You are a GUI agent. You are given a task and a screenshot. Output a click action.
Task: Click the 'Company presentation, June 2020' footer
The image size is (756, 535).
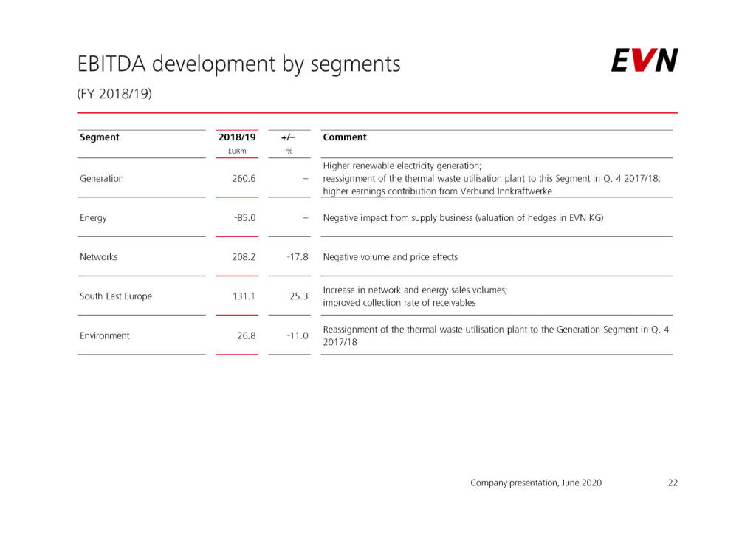(536, 483)
